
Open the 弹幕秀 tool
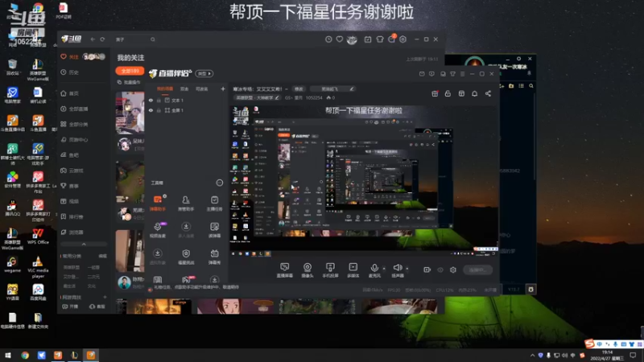214,257
